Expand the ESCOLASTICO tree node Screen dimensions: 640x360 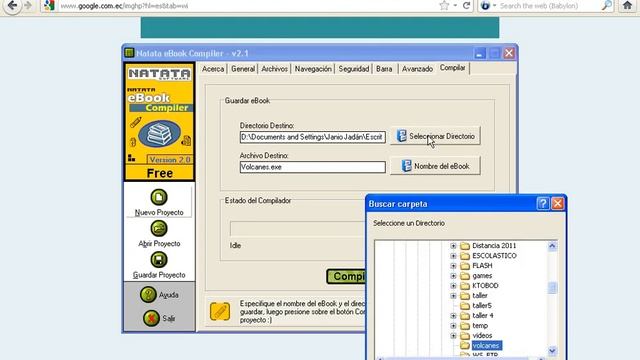click(453, 256)
